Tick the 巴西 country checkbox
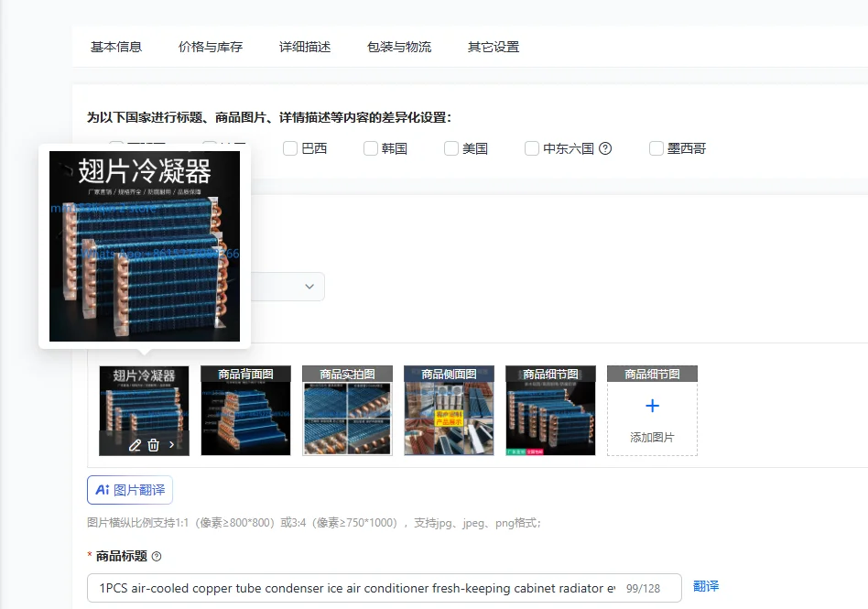Viewport: 868px width, 609px height. click(290, 148)
